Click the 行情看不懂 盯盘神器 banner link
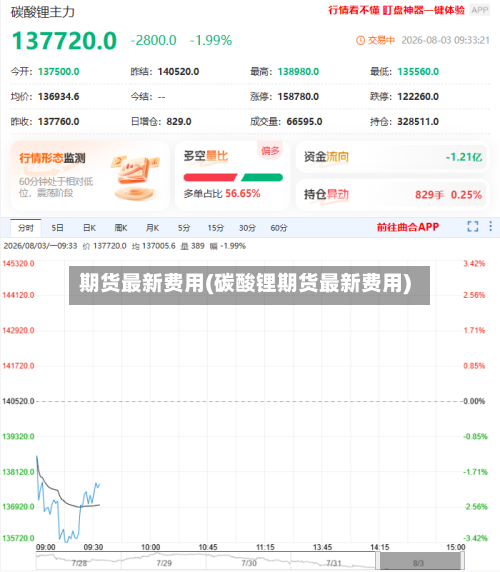The height and width of the screenshot is (572, 500). click(396, 10)
